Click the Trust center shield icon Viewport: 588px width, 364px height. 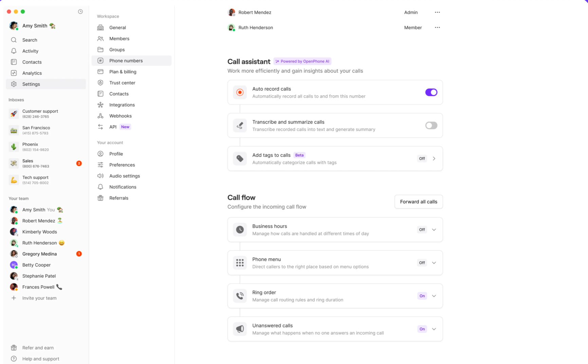(100, 83)
